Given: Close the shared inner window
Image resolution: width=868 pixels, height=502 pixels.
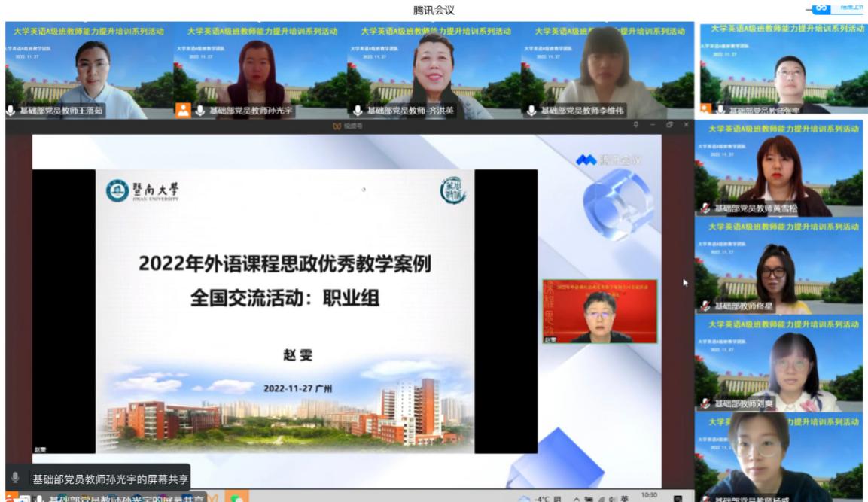Looking at the screenshot, I should (687, 125).
